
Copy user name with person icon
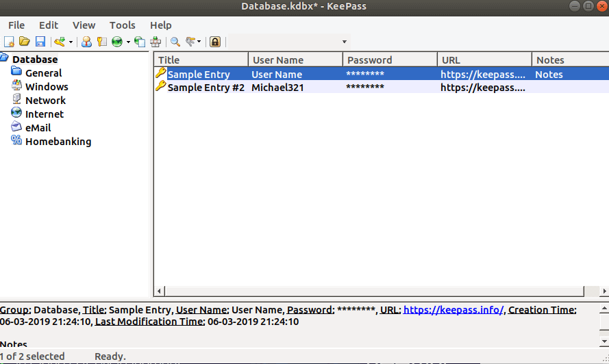[86, 42]
